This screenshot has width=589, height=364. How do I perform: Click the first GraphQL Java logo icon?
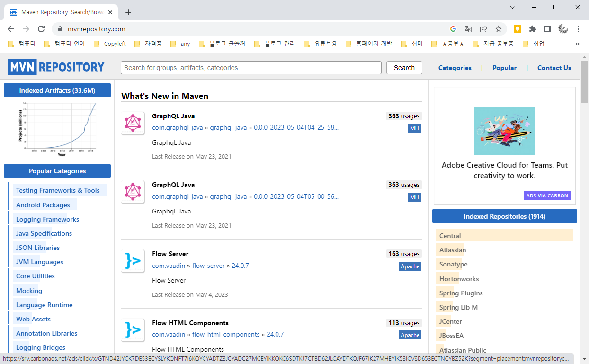(133, 123)
